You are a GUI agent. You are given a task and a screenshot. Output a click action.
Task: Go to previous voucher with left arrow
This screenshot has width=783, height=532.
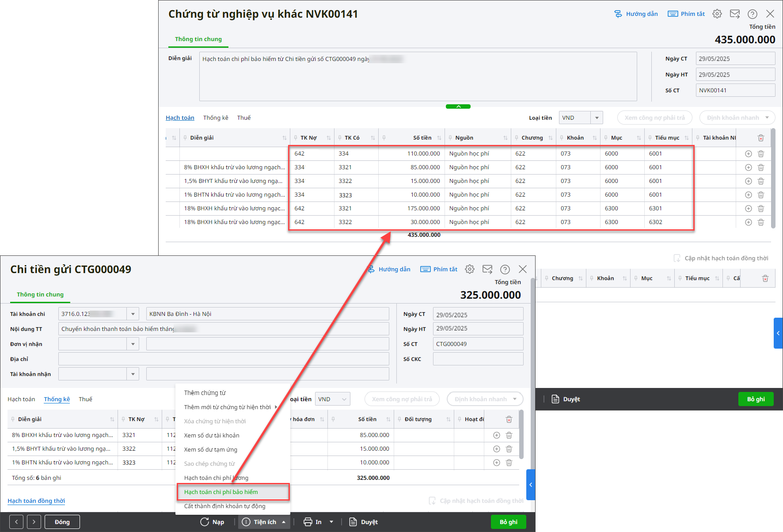click(x=16, y=522)
